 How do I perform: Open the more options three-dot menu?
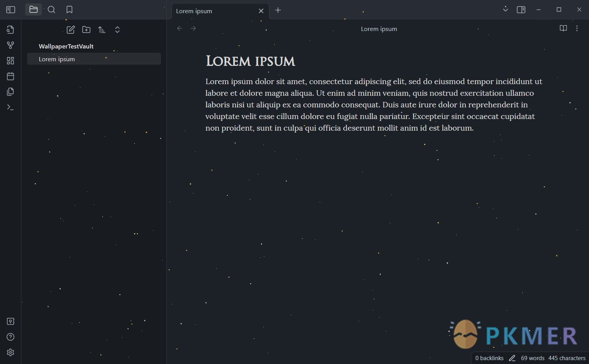[x=577, y=28]
